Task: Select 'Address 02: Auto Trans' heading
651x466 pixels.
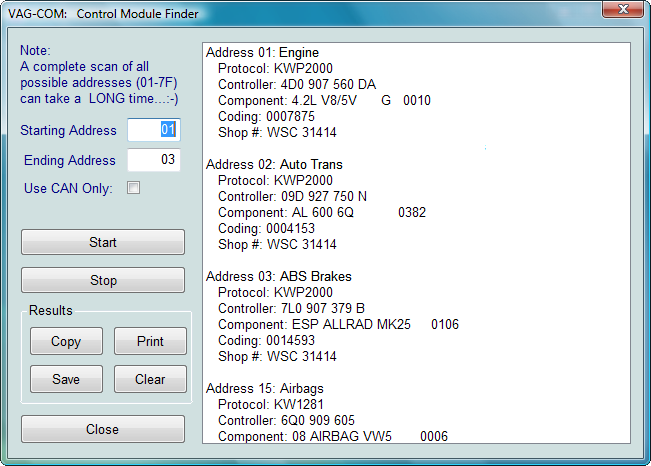Action: click(x=274, y=165)
